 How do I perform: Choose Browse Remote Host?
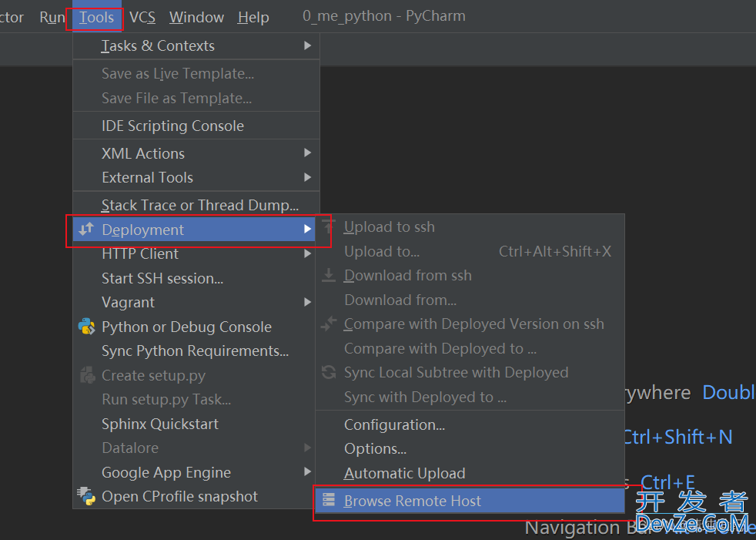click(470, 501)
